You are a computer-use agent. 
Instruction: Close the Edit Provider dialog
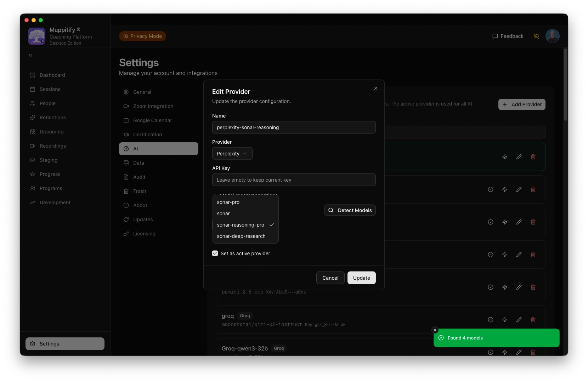tap(375, 89)
